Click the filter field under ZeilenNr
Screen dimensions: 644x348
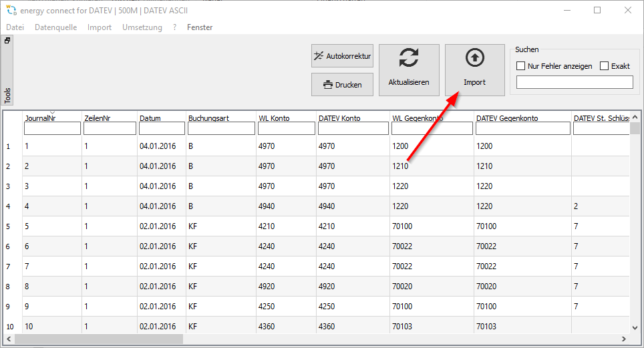click(110, 129)
